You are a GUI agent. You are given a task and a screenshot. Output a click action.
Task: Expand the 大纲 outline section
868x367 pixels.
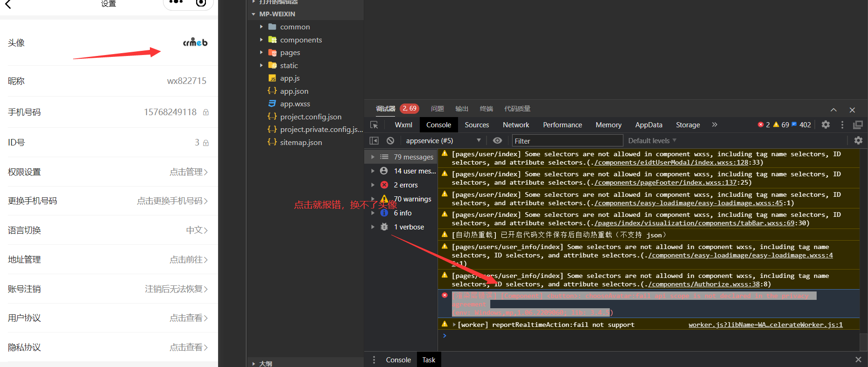254,363
